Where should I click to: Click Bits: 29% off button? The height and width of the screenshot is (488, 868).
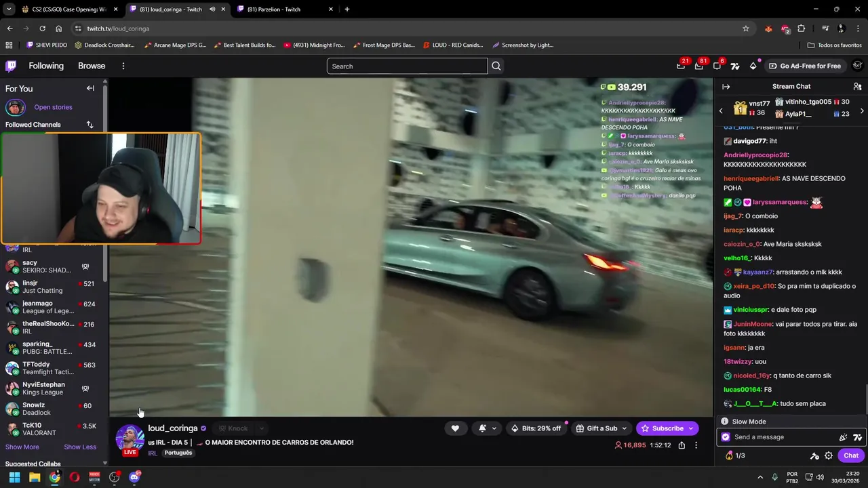click(536, 428)
